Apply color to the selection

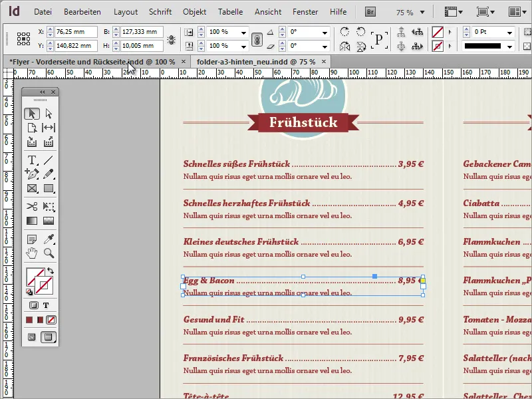[x=29, y=320]
